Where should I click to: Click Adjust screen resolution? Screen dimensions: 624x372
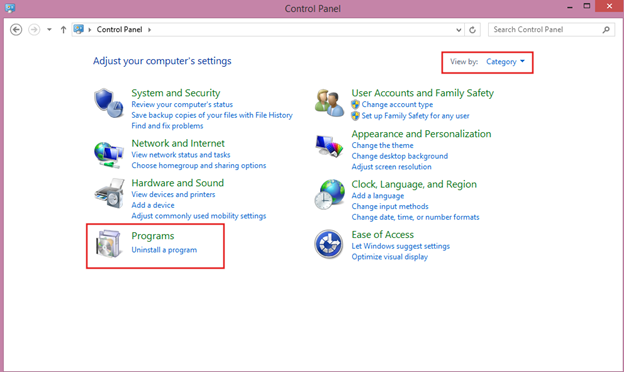tap(391, 167)
